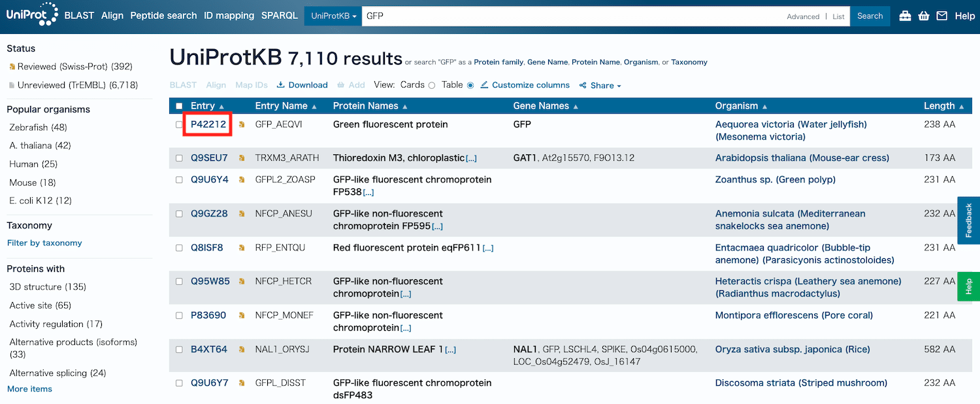Click the Search button

point(870,15)
